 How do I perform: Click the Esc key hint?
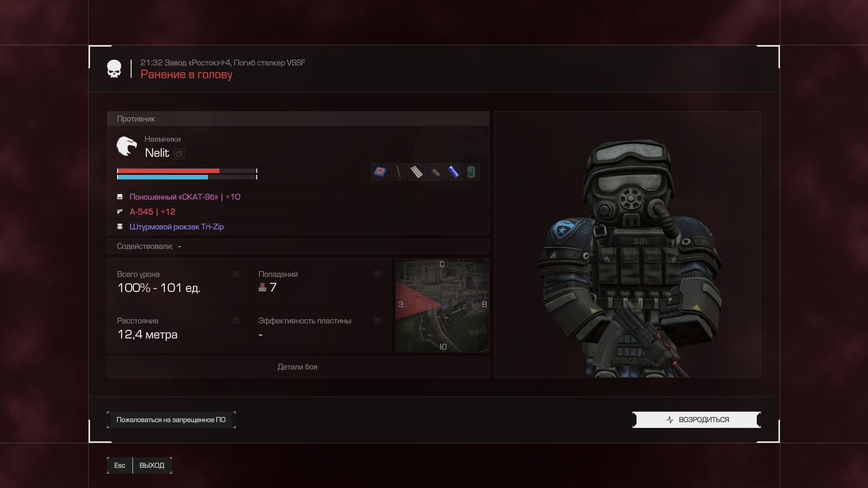click(120, 465)
